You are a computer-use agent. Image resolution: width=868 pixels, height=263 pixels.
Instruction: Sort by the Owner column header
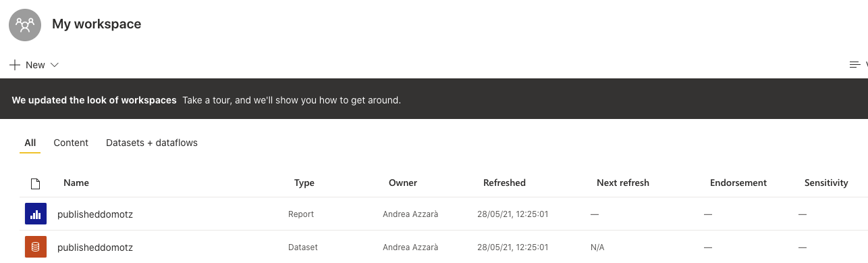403,183
